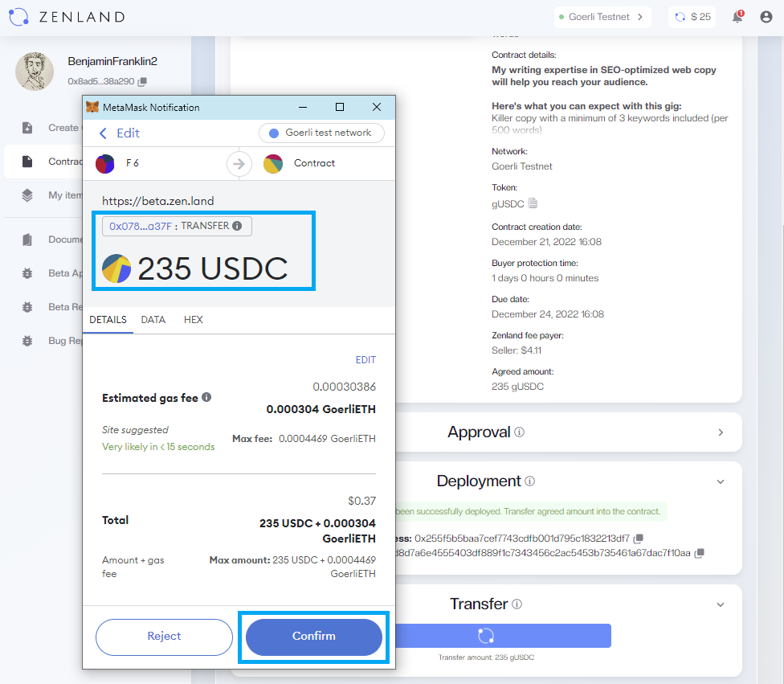
Task: Click the USDC token icon
Action: pyautogui.click(x=116, y=268)
